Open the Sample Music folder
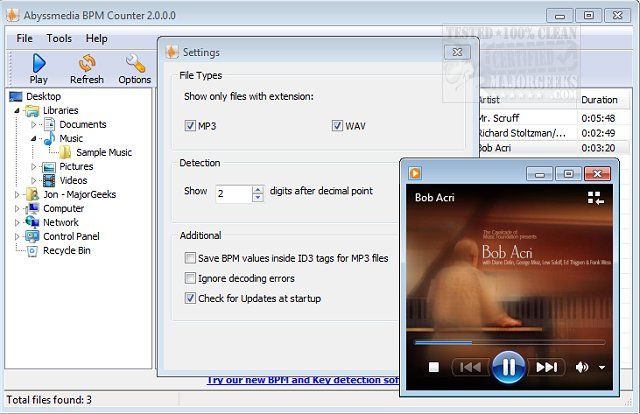Screen dimensions: 640x414 tap(104, 153)
